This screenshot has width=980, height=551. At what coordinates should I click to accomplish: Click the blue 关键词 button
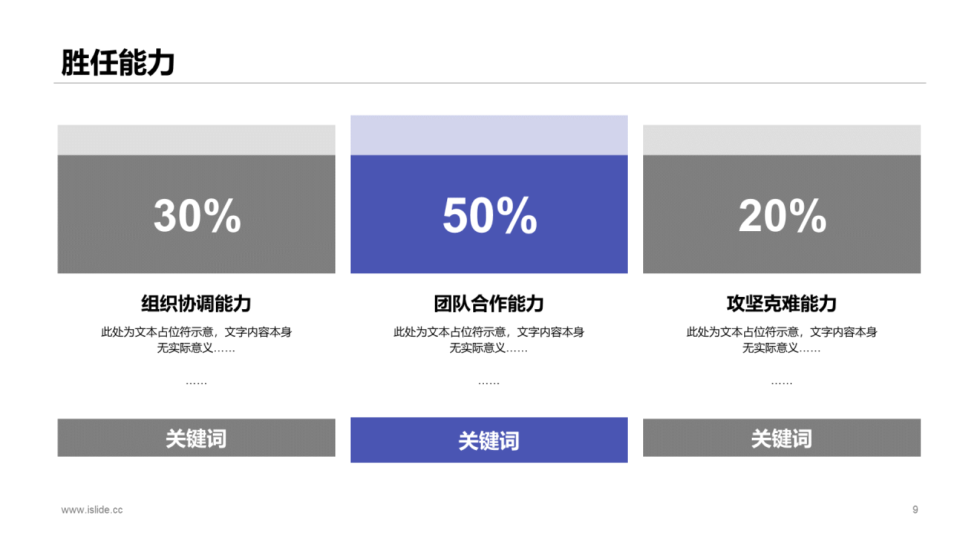[489, 440]
